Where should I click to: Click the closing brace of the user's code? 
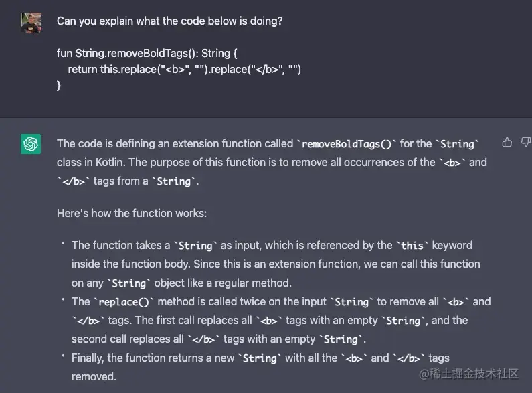(59, 85)
